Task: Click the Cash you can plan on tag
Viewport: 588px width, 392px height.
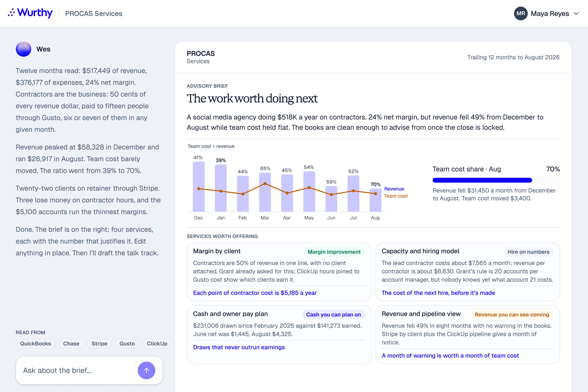Action: click(x=333, y=315)
